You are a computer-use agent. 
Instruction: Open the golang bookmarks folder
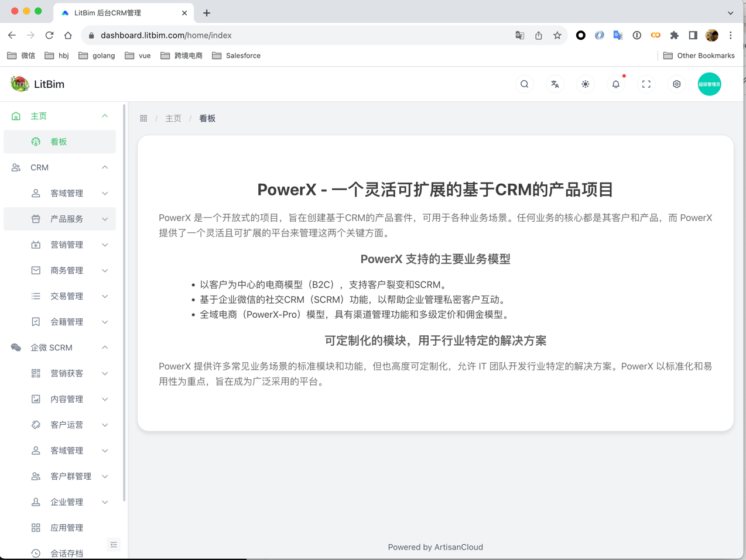click(x=97, y=56)
